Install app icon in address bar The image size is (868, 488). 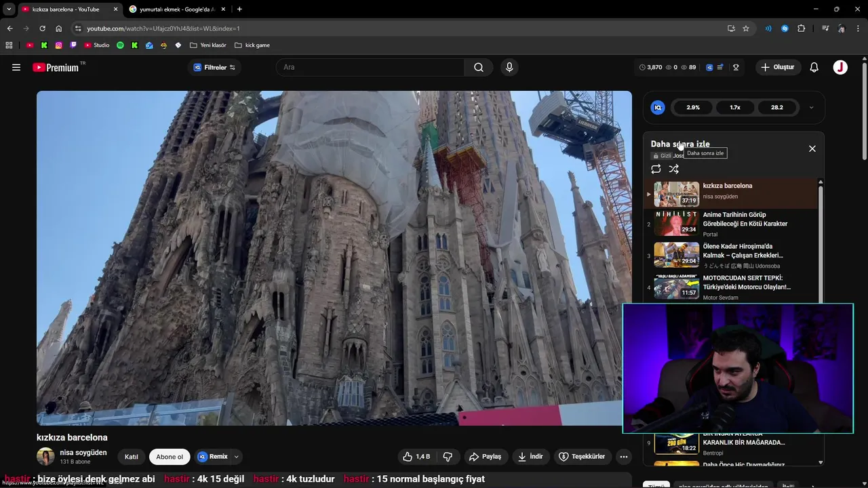coord(731,28)
